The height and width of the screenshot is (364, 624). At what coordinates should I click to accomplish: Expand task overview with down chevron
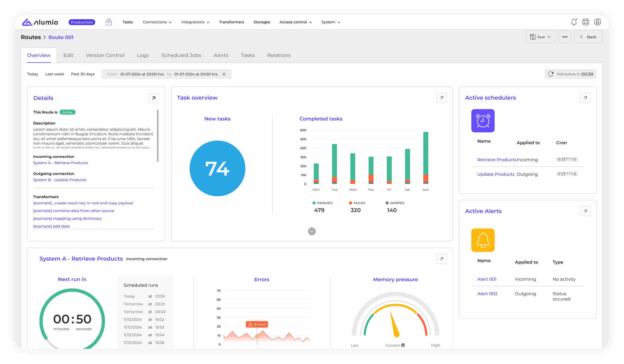tap(312, 231)
